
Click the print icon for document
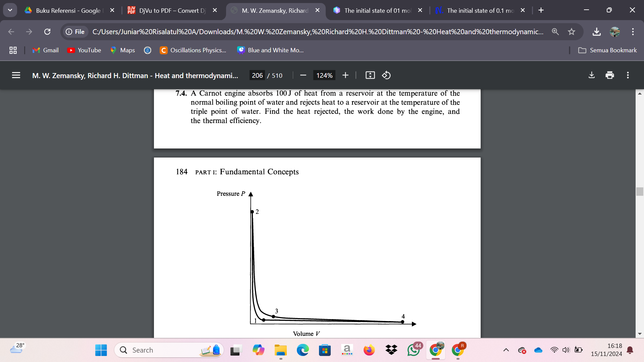tap(609, 75)
